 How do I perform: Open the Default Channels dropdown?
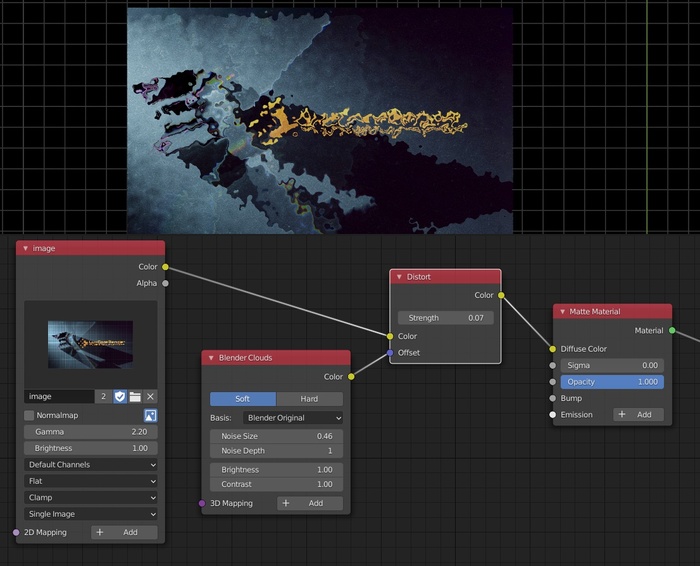90,465
